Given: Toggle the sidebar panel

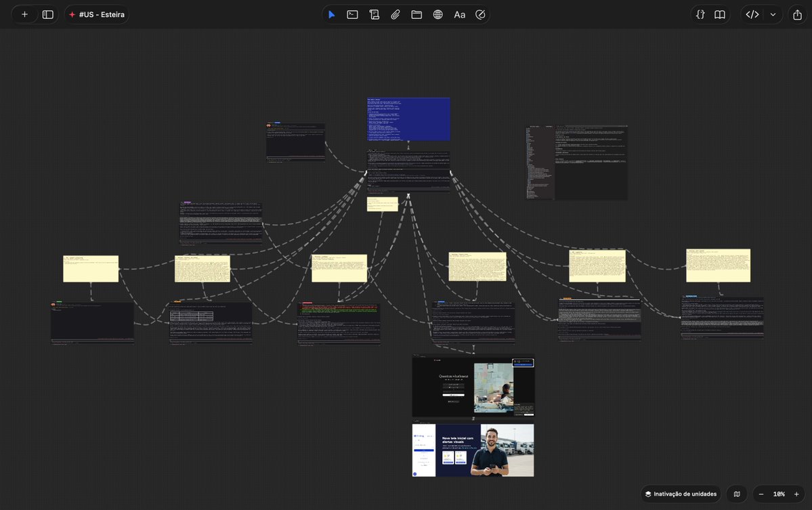Looking at the screenshot, I should [x=47, y=14].
